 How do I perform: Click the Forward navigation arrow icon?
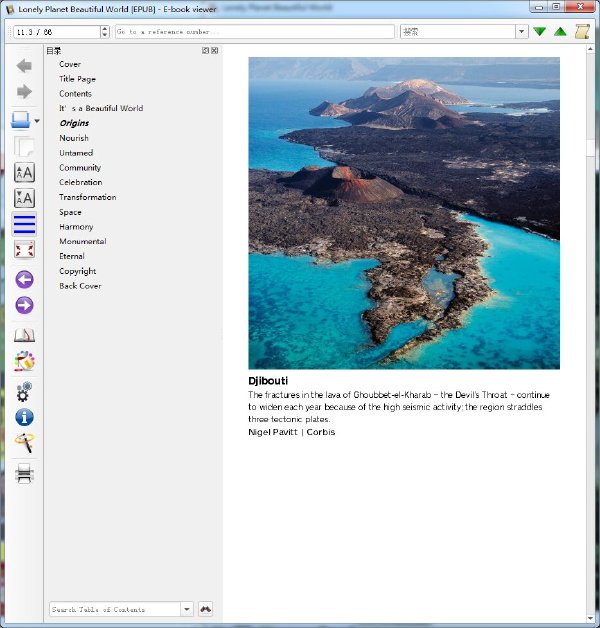click(x=24, y=92)
